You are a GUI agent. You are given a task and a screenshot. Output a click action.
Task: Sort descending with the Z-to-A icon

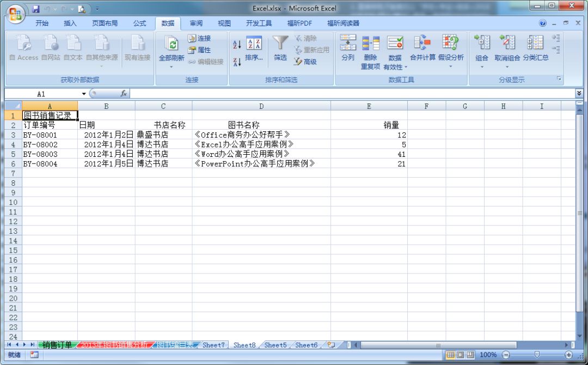coord(237,62)
